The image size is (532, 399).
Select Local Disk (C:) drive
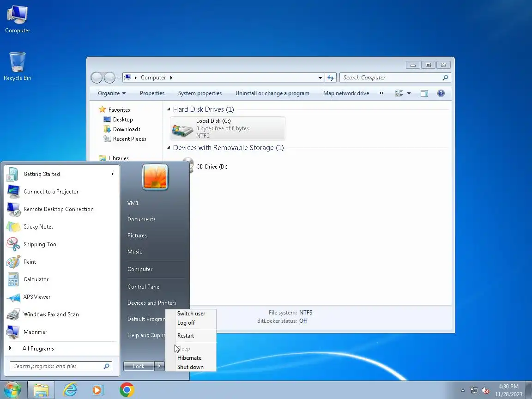click(228, 128)
